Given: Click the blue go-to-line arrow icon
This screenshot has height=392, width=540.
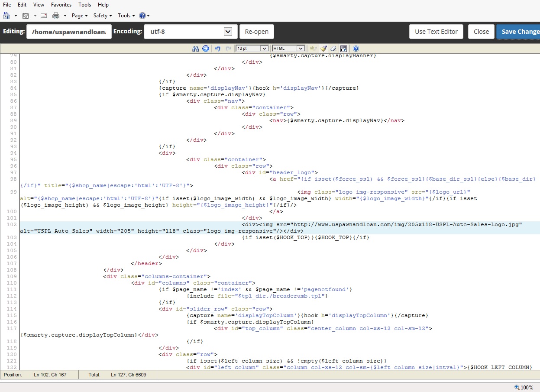Looking at the screenshot, I should coord(206,49).
